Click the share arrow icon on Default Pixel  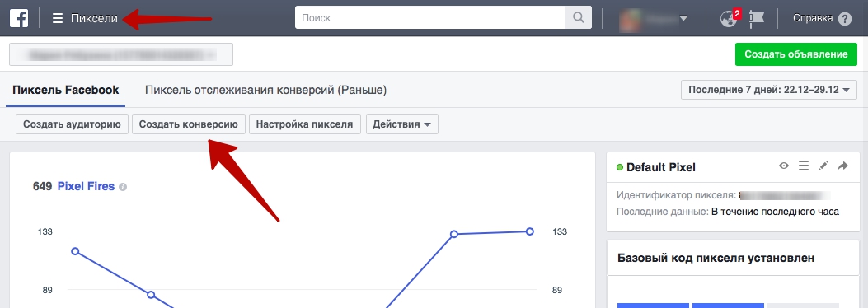click(843, 166)
